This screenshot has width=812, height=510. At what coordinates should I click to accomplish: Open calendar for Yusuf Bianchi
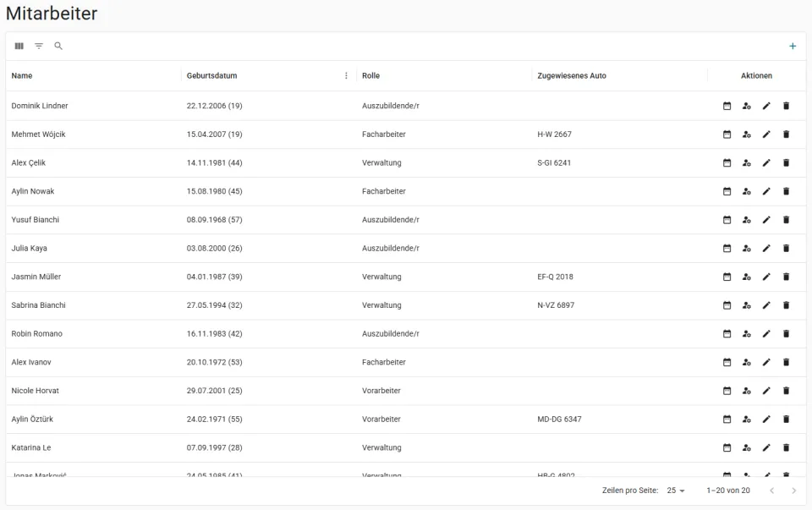tap(727, 220)
